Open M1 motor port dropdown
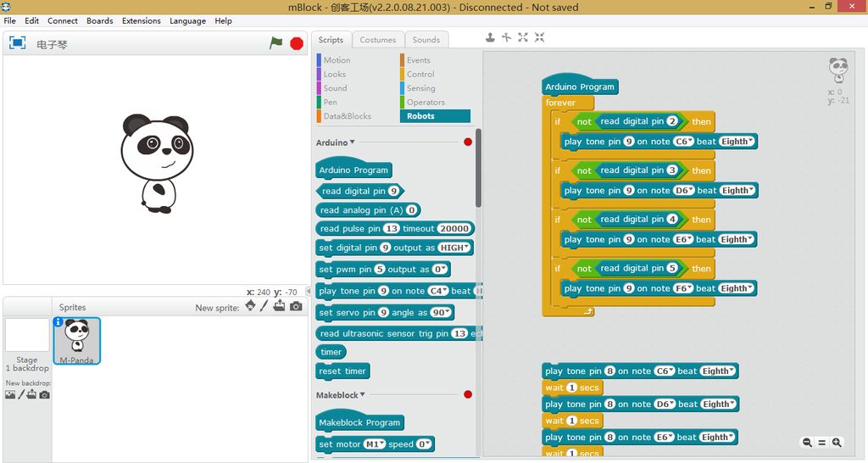 point(374,444)
